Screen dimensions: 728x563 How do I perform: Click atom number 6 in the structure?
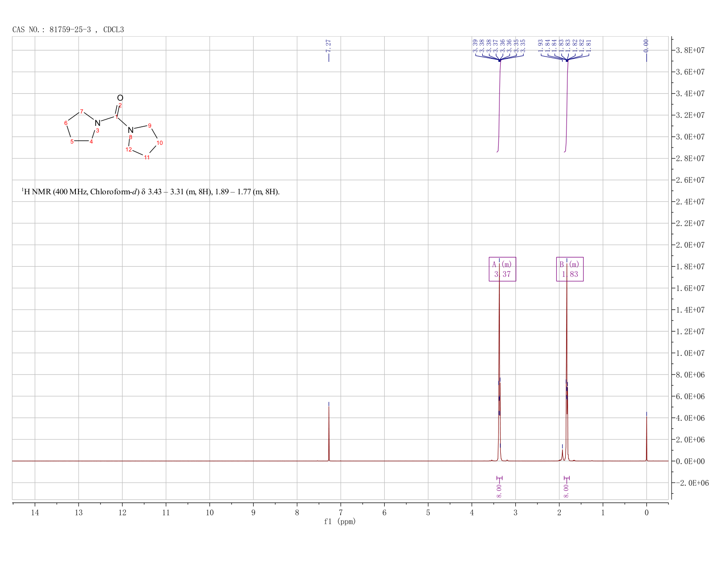tap(66, 123)
